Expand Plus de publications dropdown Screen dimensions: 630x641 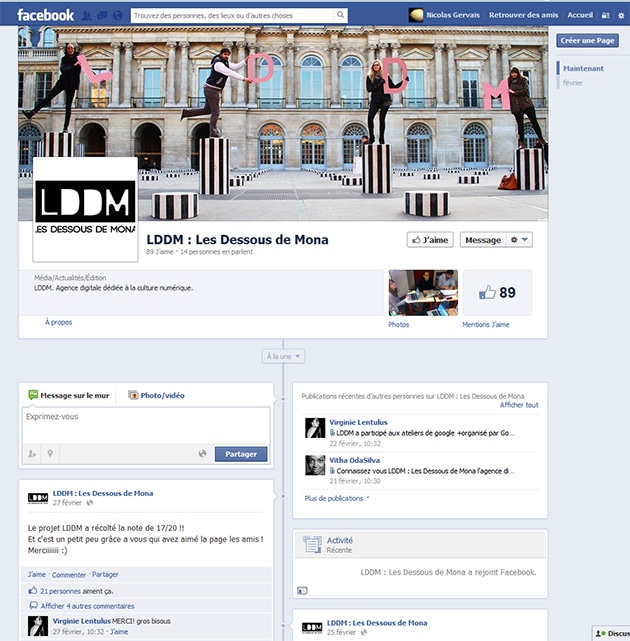[336, 498]
